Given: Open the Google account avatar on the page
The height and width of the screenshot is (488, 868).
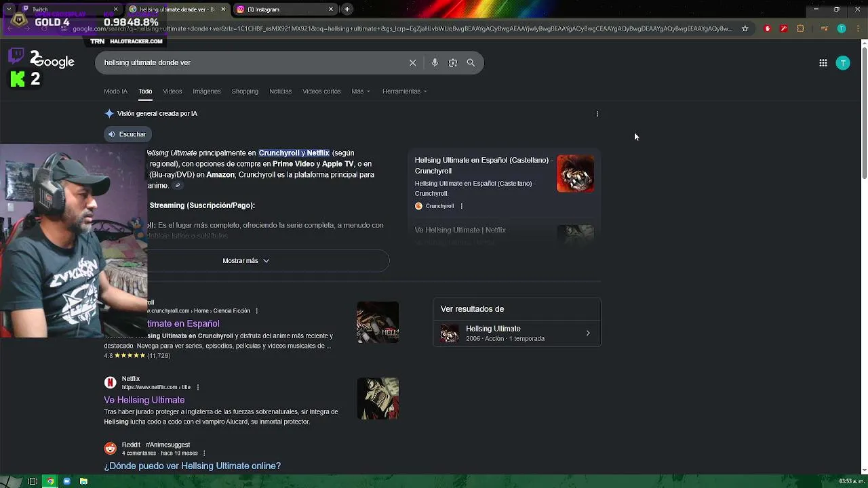Looking at the screenshot, I should tap(843, 63).
